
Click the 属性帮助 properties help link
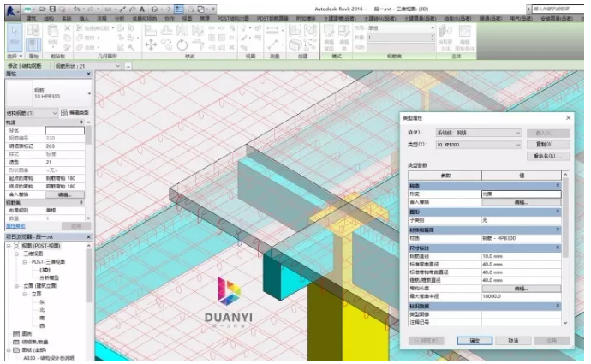(x=15, y=226)
